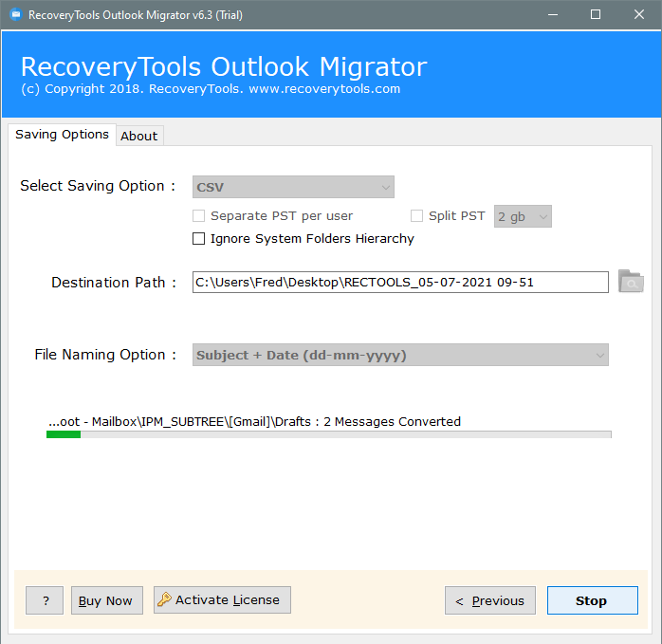Open the Select Saving Option CSV dropdown
Viewport: 662px width, 644px height.
[293, 187]
